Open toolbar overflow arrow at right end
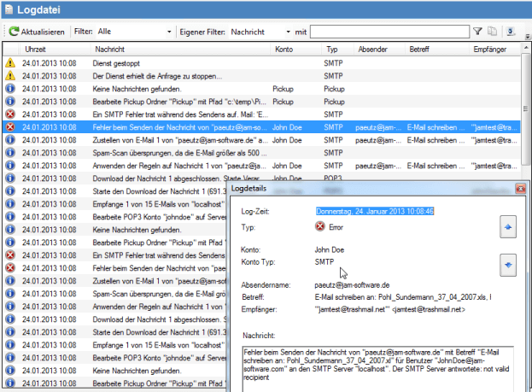The width and height of the screenshot is (532, 392). [x=528, y=36]
